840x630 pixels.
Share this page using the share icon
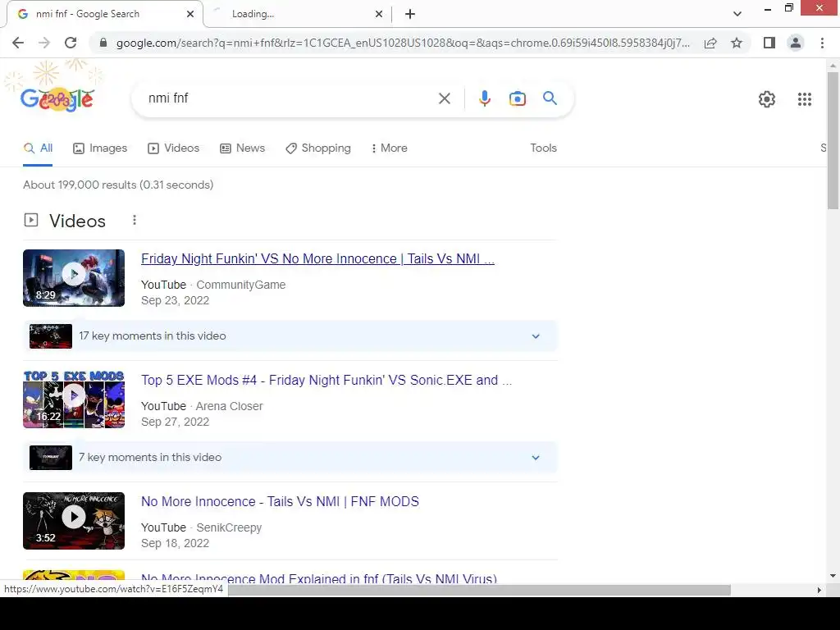[x=710, y=43]
